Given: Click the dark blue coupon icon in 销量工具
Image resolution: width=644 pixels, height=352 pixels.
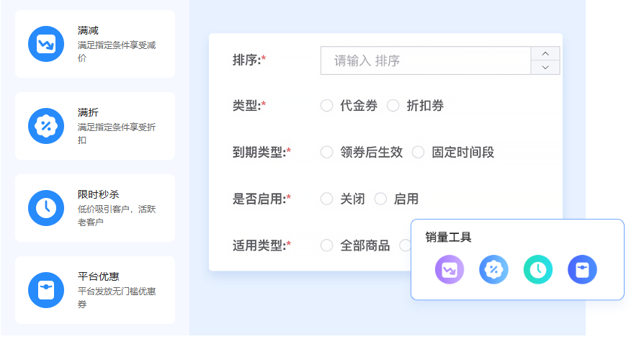Looking at the screenshot, I should point(582,270).
